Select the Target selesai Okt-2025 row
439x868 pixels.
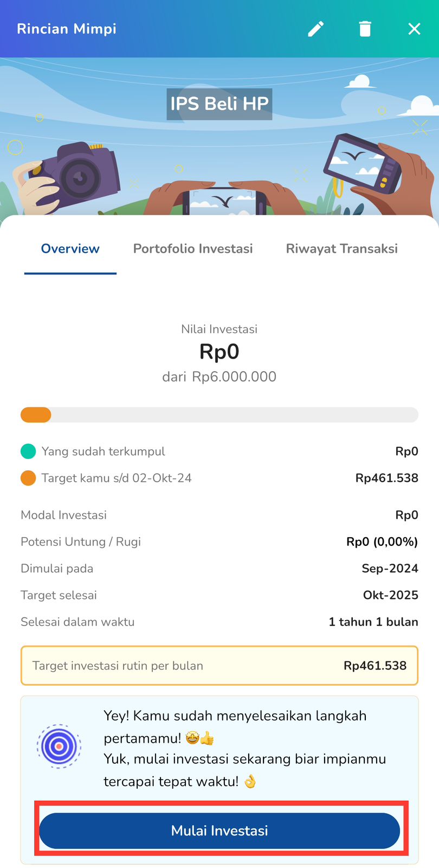point(219,595)
